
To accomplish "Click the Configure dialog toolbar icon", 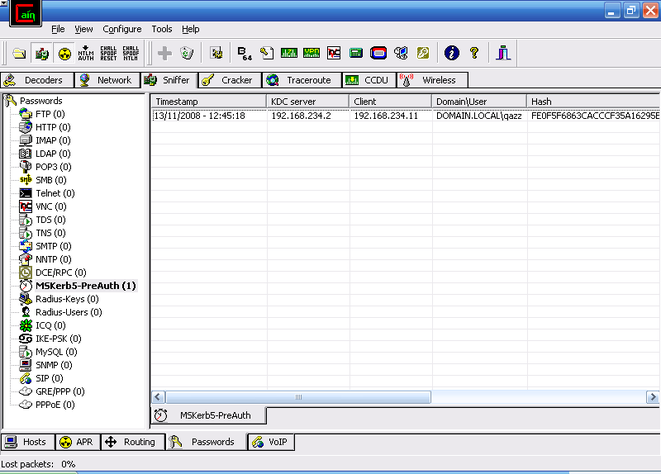I will click(x=217, y=53).
